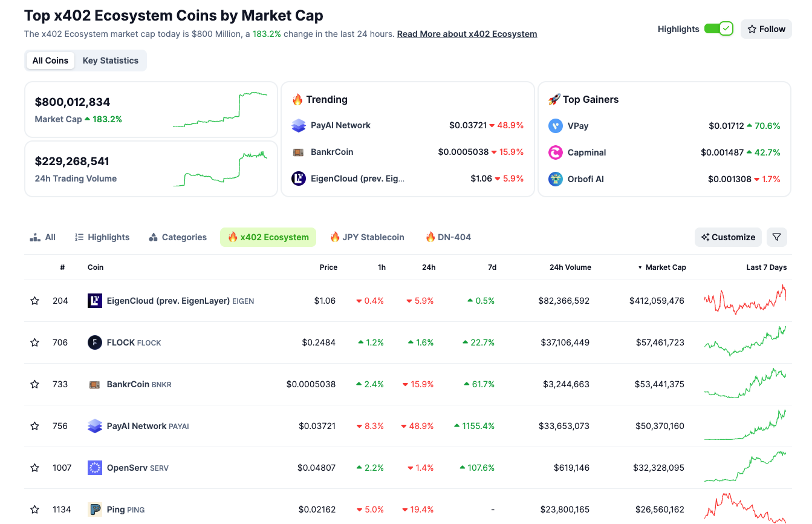Click EigenCloud's Last 7 Days sparkline
This screenshot has height=524, width=812.
[745, 300]
